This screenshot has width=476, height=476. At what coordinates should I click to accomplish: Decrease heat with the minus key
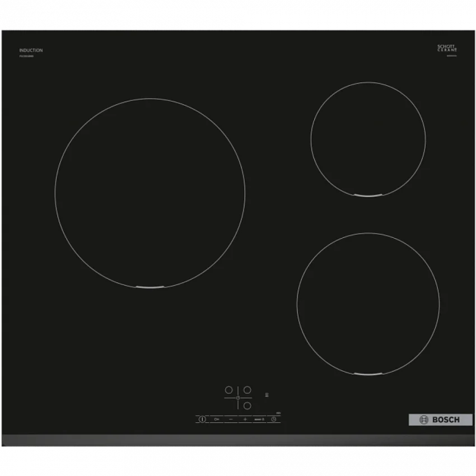click(231, 419)
